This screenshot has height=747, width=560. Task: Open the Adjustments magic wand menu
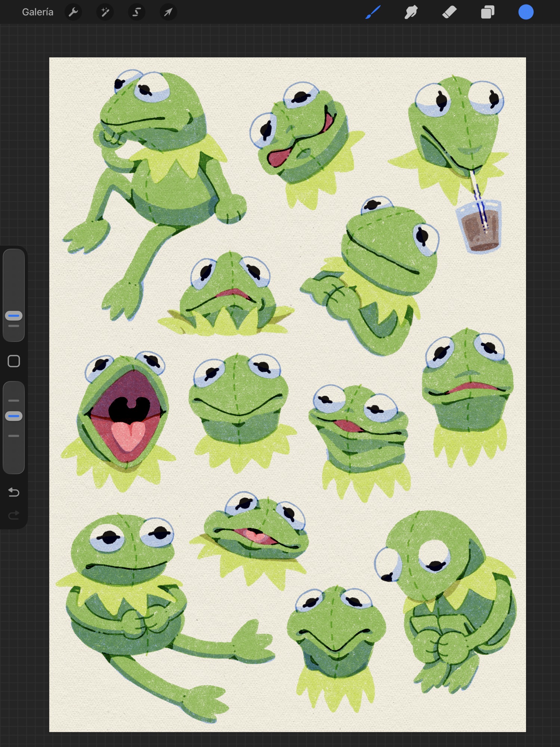click(x=105, y=12)
